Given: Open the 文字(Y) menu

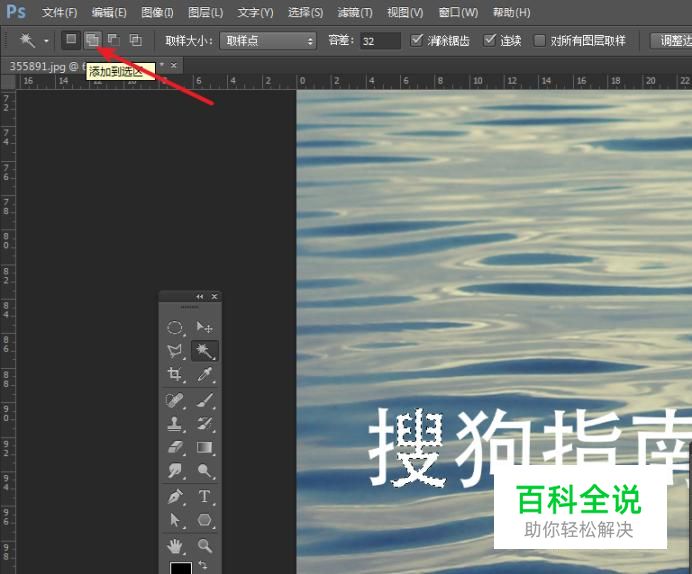Looking at the screenshot, I should (255, 12).
